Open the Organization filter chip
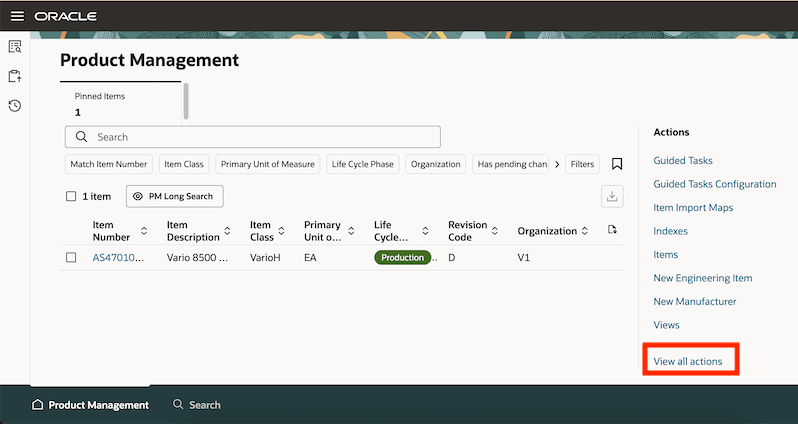Image resolution: width=798 pixels, height=424 pixels. [436, 164]
